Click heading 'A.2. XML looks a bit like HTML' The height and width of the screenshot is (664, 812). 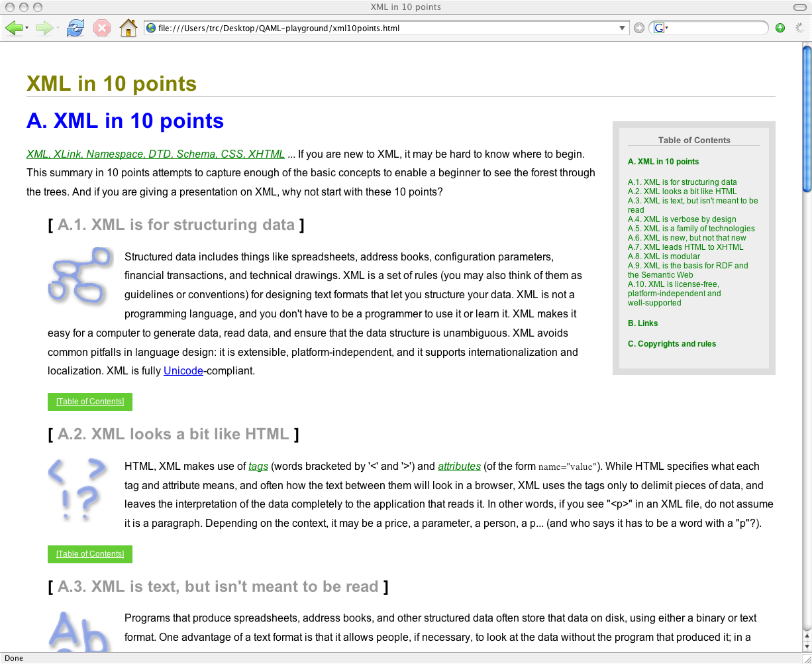(174, 434)
